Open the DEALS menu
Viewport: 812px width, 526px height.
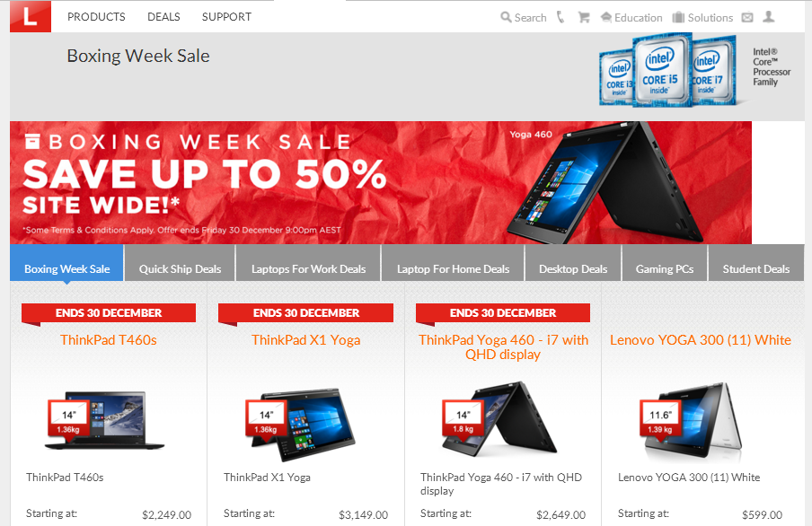[x=163, y=16]
